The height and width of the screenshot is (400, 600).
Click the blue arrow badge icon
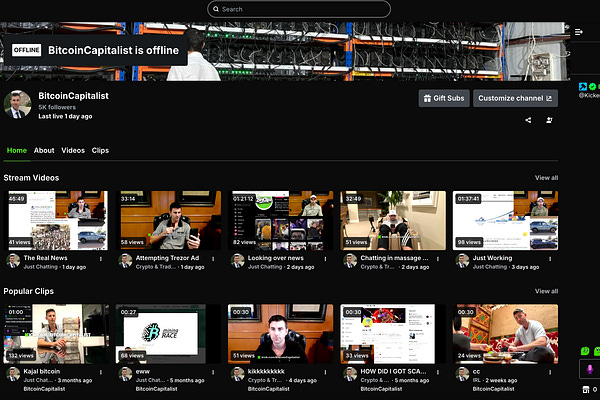point(582,87)
